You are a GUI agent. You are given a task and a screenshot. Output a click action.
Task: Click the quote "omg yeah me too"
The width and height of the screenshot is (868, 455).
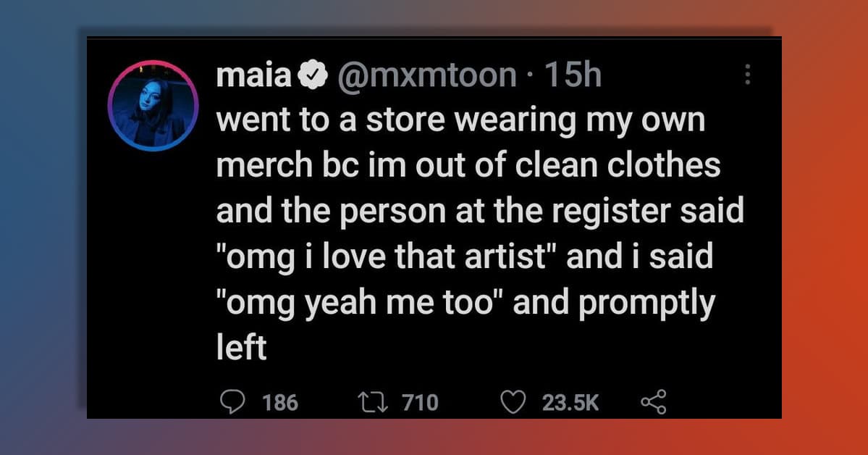(x=362, y=303)
